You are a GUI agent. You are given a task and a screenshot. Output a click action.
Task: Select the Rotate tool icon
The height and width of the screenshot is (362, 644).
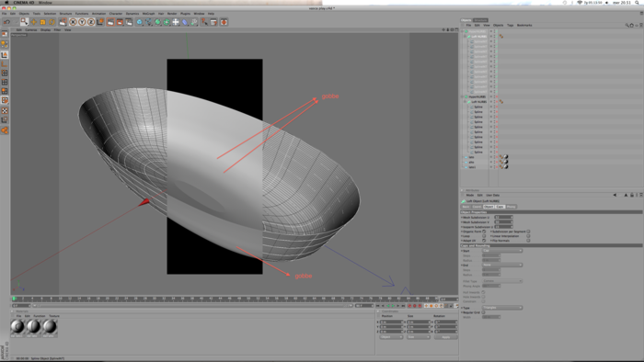(52, 22)
